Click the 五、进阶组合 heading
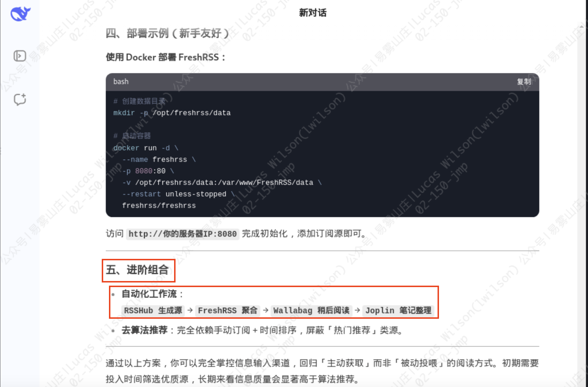 tap(137, 270)
